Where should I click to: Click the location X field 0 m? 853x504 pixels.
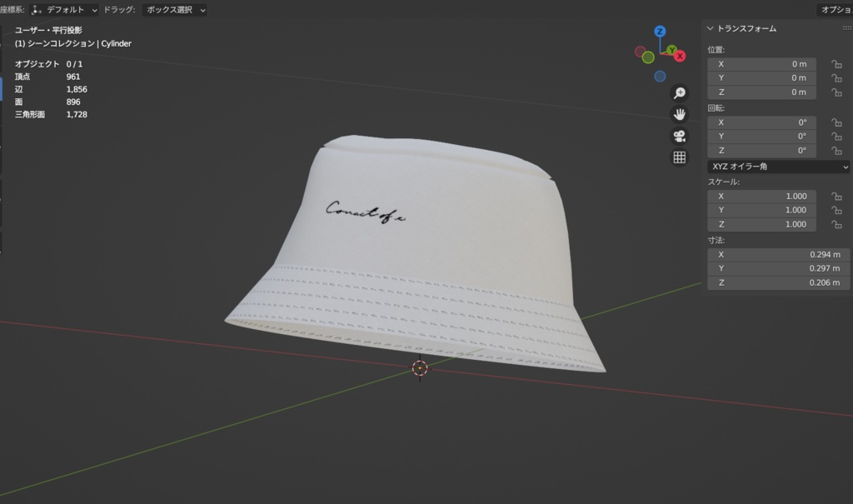[761, 64]
